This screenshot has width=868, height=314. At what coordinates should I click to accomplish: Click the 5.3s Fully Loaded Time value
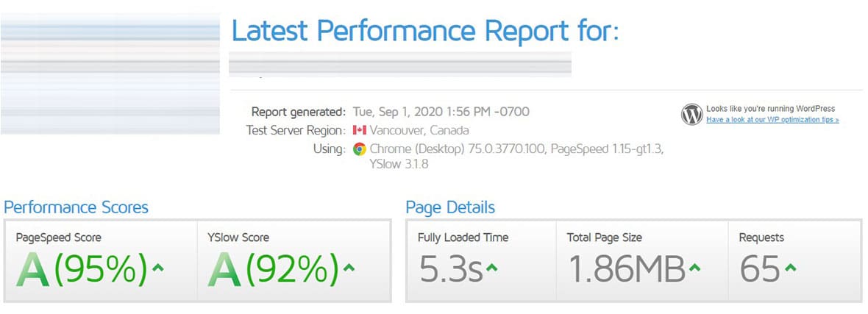pos(450,270)
